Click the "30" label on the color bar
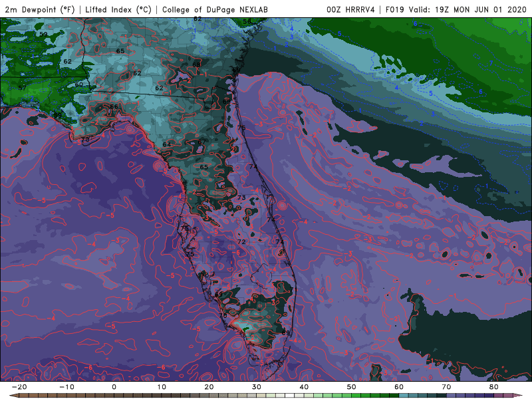This screenshot has height=399, width=532. pos(257,387)
